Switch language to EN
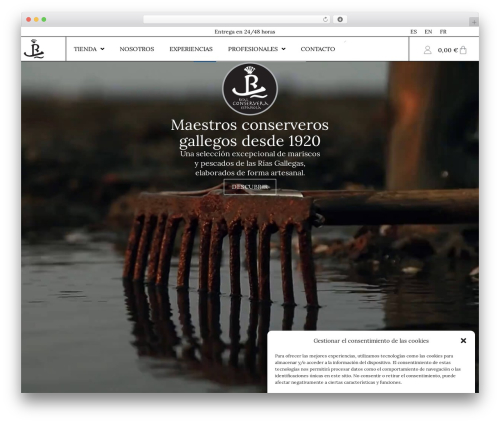Screen dimensions: 500x423 coord(428,32)
